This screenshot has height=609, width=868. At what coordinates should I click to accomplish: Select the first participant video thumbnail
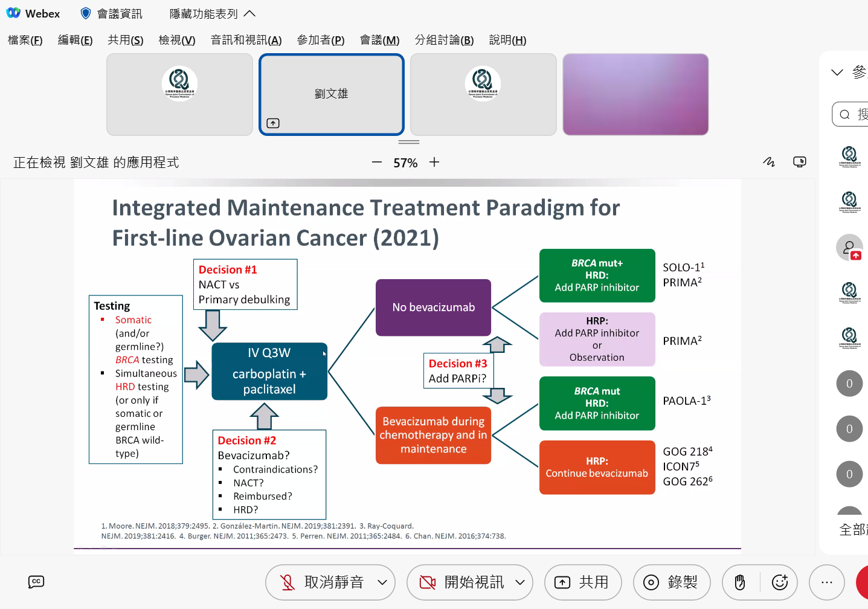[179, 94]
